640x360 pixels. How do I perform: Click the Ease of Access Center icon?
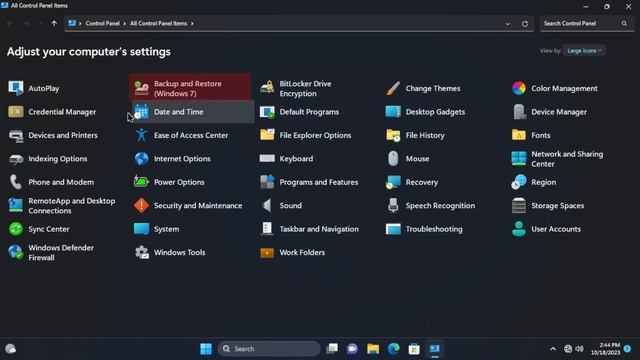pyautogui.click(x=141, y=135)
